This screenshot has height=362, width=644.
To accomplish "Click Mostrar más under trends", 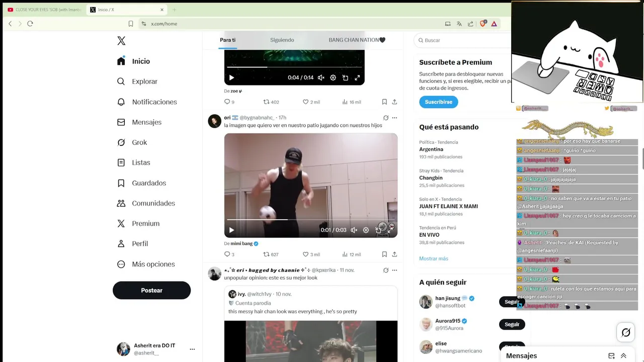I will [434, 258].
